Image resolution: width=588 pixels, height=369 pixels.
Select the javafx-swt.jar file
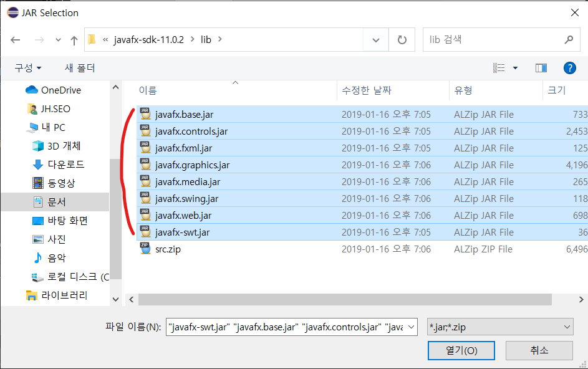(x=362, y=232)
